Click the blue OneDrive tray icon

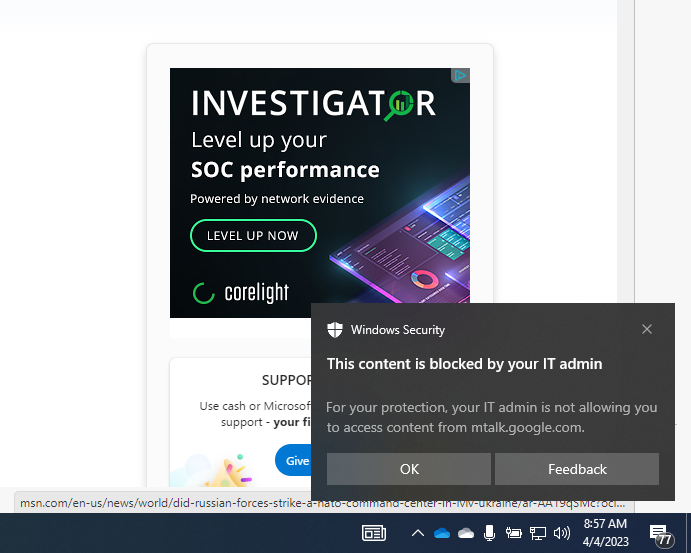[442, 534]
